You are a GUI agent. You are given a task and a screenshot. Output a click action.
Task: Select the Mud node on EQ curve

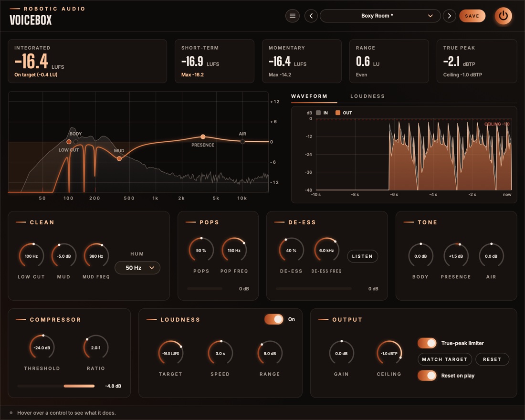[119, 158]
